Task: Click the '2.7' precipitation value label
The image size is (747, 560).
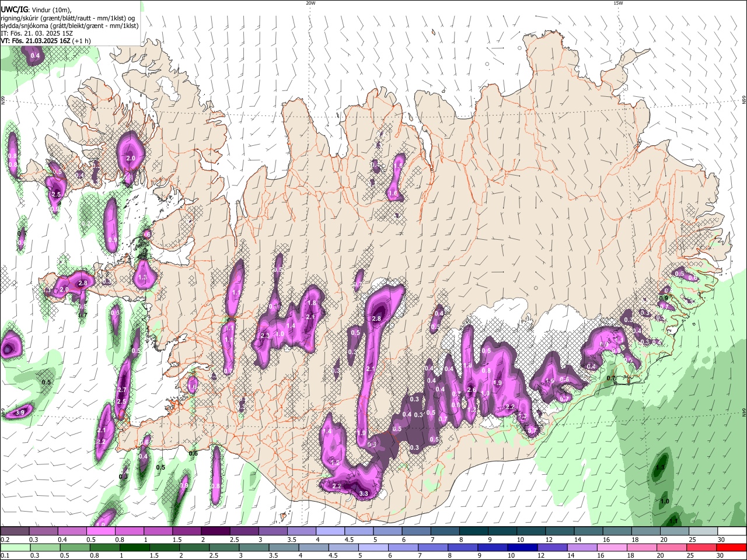Action: (122, 390)
